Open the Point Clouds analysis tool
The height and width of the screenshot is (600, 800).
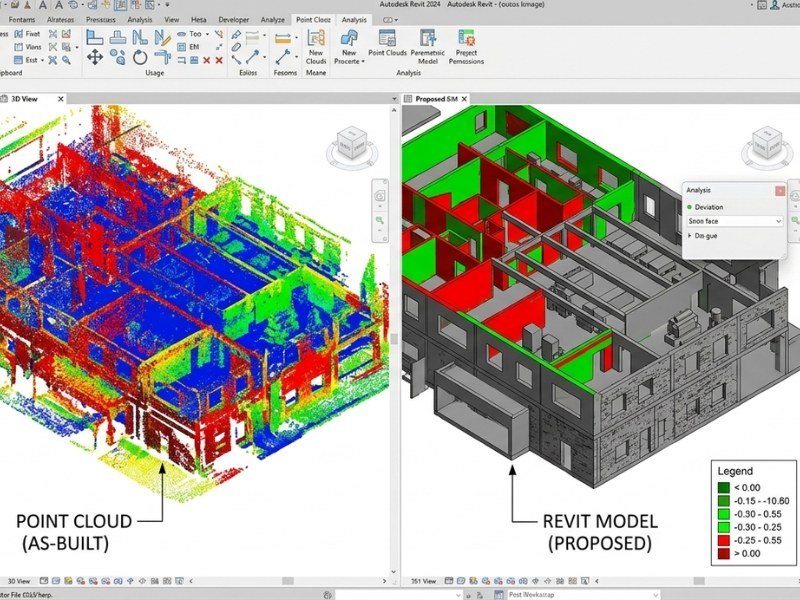tap(387, 43)
